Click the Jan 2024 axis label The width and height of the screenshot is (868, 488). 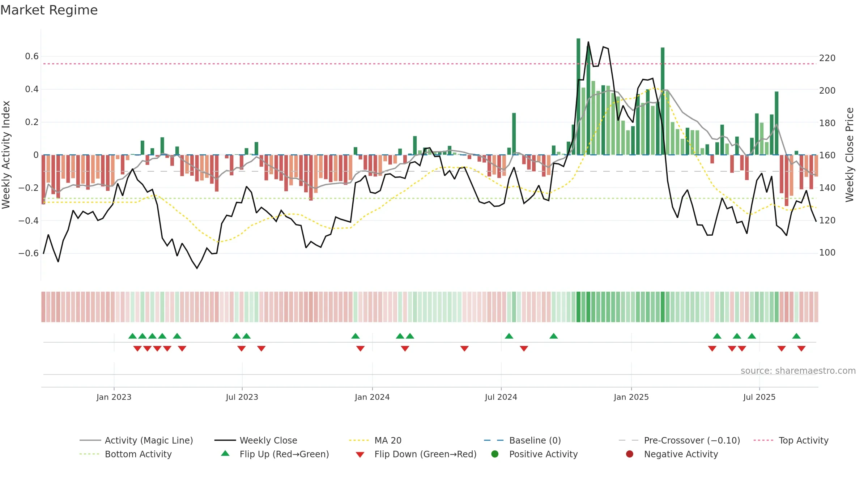pos(372,397)
